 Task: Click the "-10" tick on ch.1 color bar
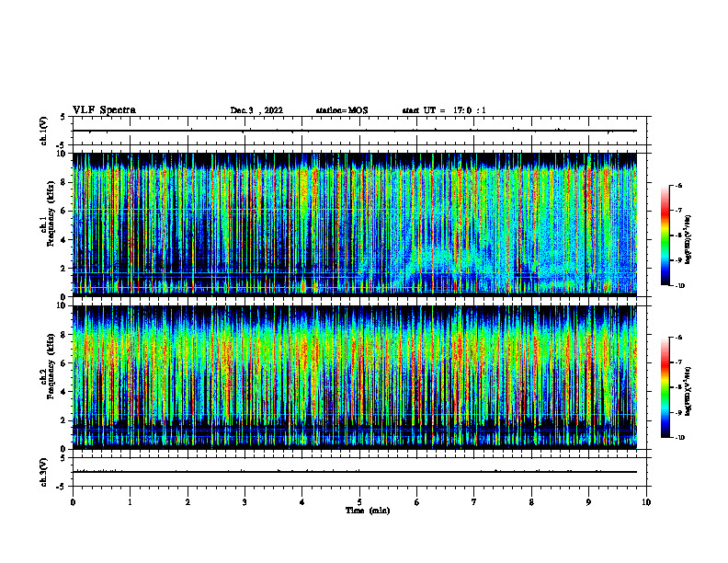coord(679,286)
